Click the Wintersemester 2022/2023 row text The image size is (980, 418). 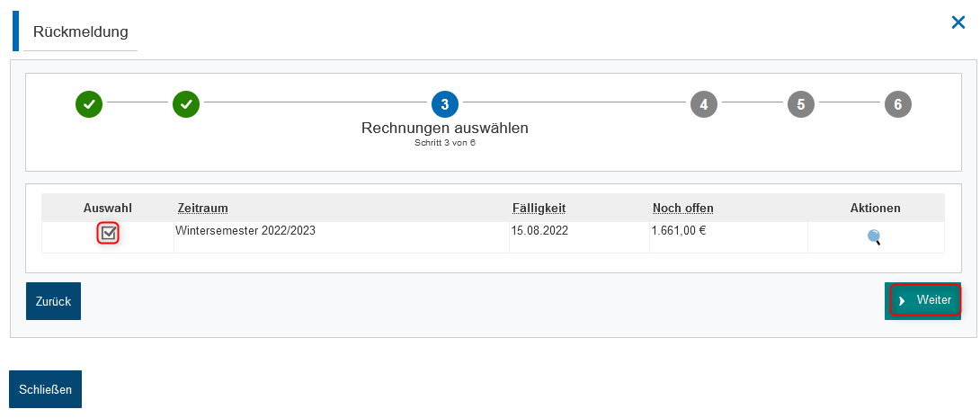(x=245, y=230)
